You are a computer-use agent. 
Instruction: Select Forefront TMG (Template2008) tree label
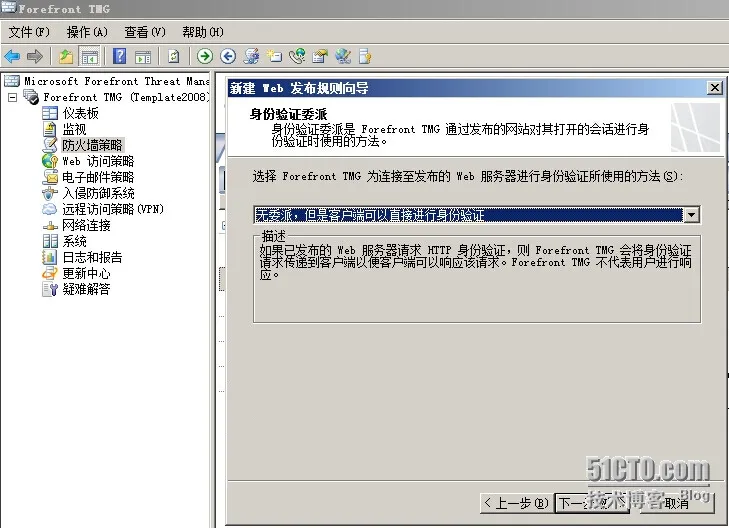click(126, 97)
